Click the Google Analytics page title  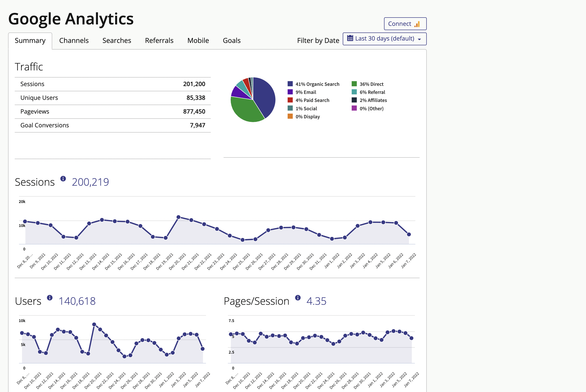click(71, 19)
